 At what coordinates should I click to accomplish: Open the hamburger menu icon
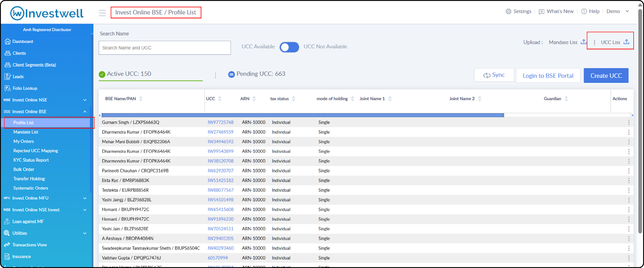[x=102, y=13]
